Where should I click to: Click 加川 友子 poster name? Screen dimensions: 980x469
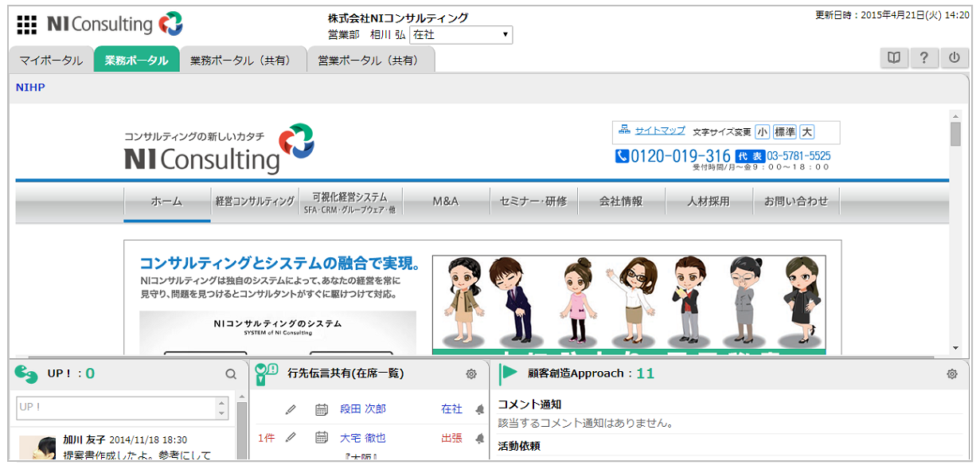pos(84,440)
